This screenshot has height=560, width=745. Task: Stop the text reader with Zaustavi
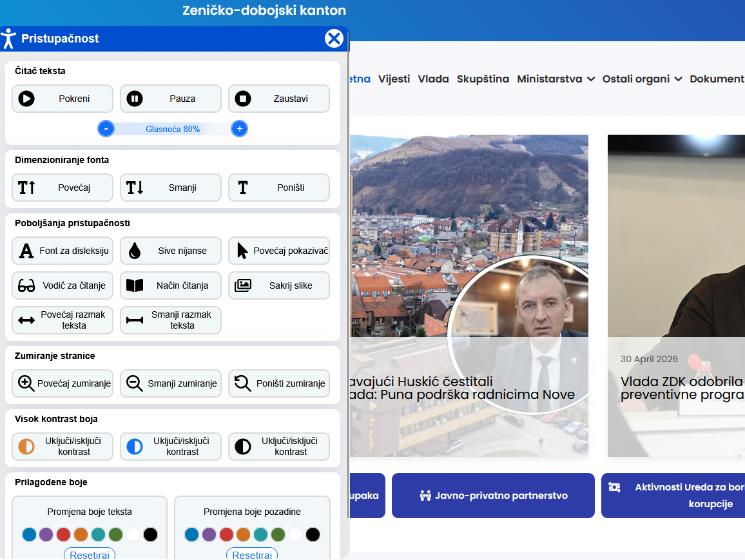278,98
